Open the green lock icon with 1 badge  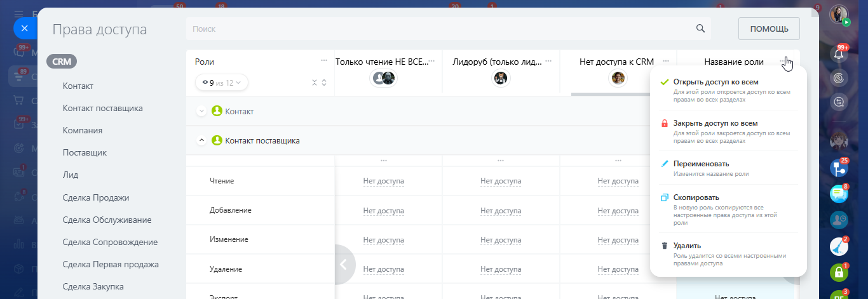pos(839,273)
